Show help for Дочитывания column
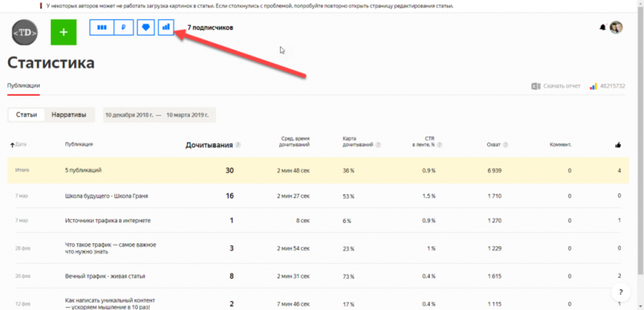 click(238, 145)
